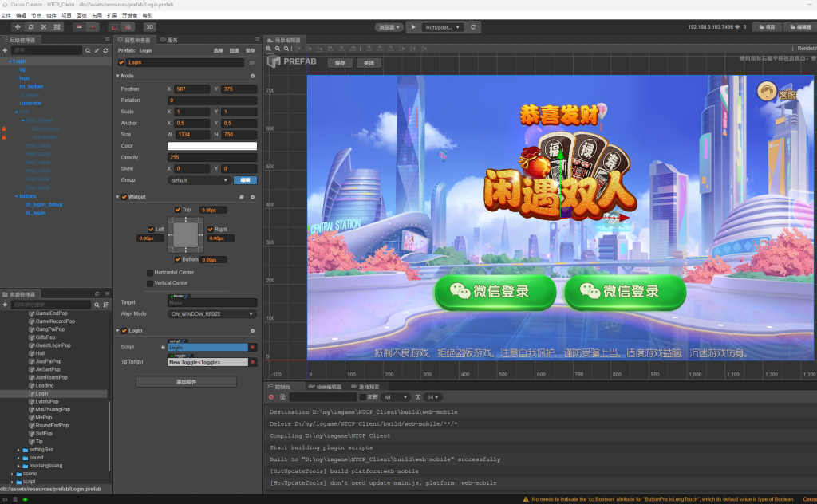The image size is (817, 504).
Task: Open the Group default dropdown
Action: point(199,180)
